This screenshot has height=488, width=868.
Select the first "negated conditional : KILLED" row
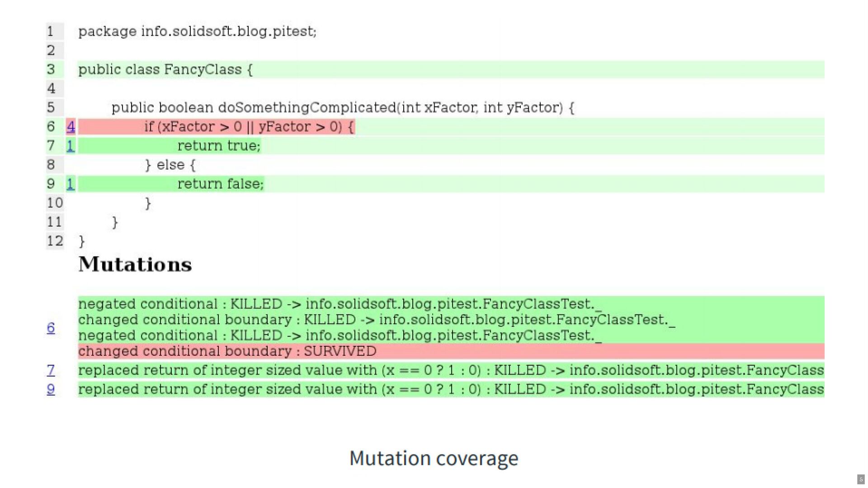(339, 304)
